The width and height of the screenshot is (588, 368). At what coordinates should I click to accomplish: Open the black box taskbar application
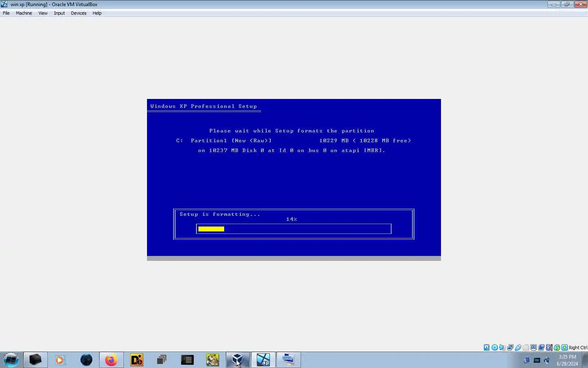(36, 360)
